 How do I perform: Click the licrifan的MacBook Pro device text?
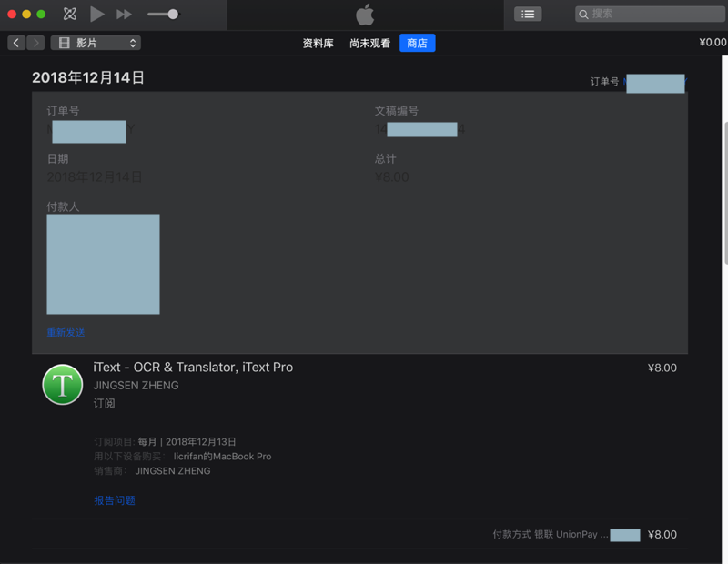[x=222, y=457]
